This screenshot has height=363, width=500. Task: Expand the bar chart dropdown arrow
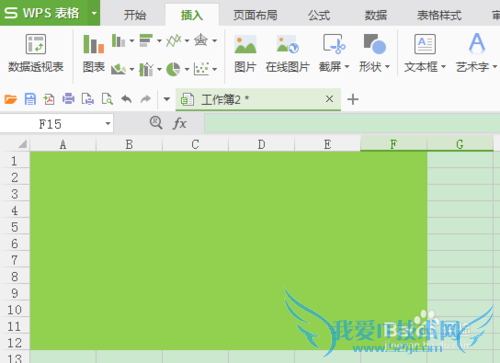point(159,41)
